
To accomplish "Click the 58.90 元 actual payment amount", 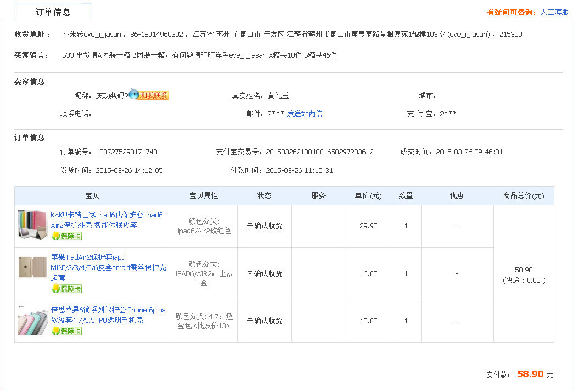I will click(530, 374).
